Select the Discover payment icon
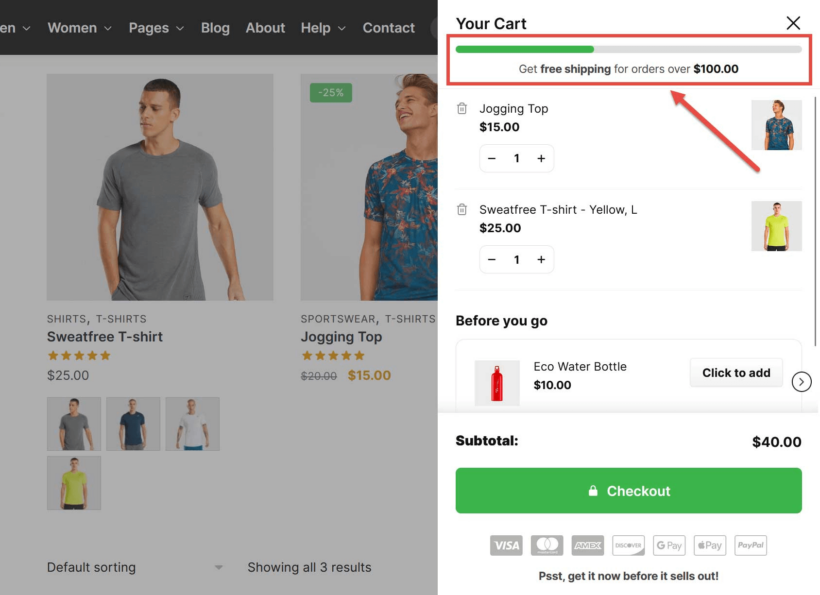Viewport: 820px width, 595px height. (628, 545)
